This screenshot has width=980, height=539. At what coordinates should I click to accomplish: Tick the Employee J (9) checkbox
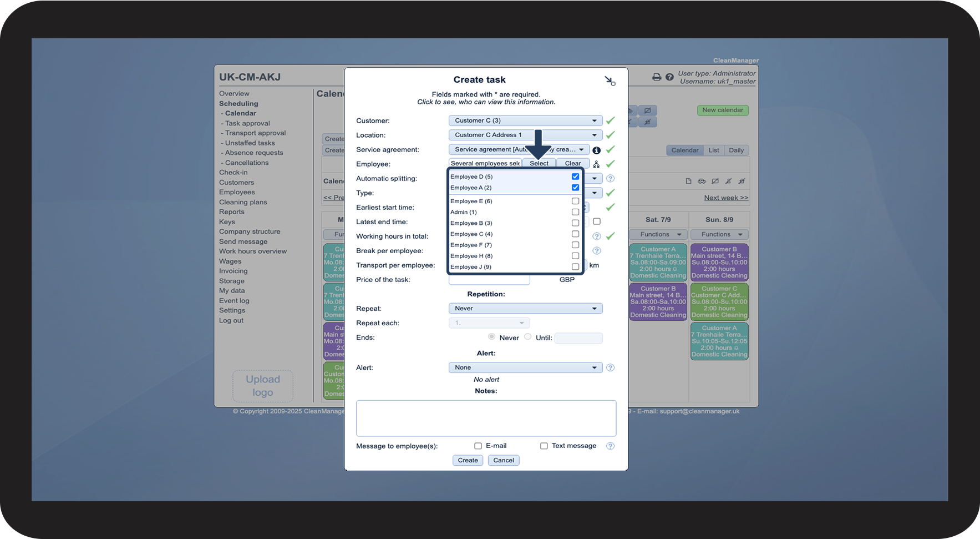tap(575, 267)
